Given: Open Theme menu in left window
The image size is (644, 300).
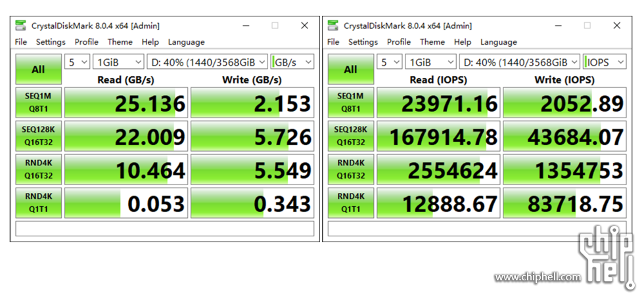Looking at the screenshot, I should pos(120,42).
